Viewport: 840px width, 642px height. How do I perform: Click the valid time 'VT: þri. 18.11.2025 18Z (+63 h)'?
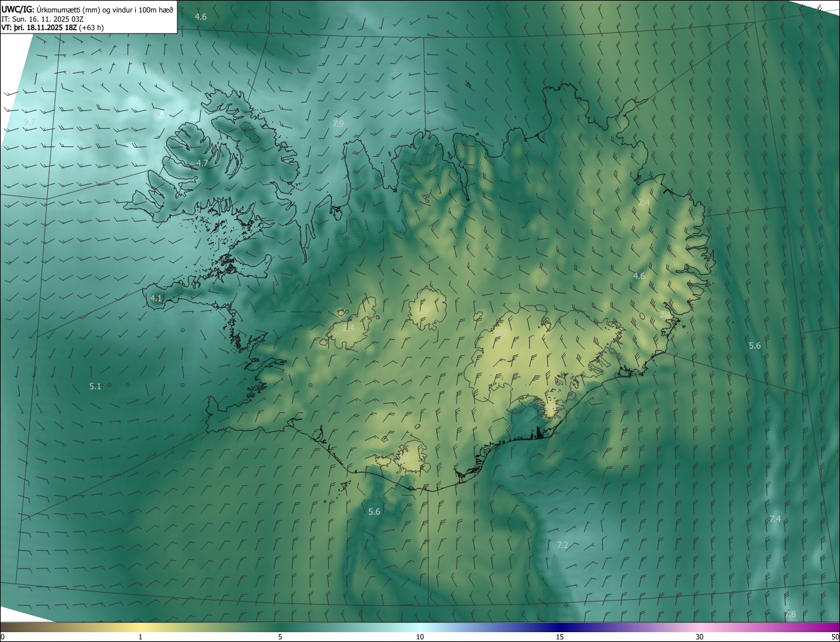point(52,28)
